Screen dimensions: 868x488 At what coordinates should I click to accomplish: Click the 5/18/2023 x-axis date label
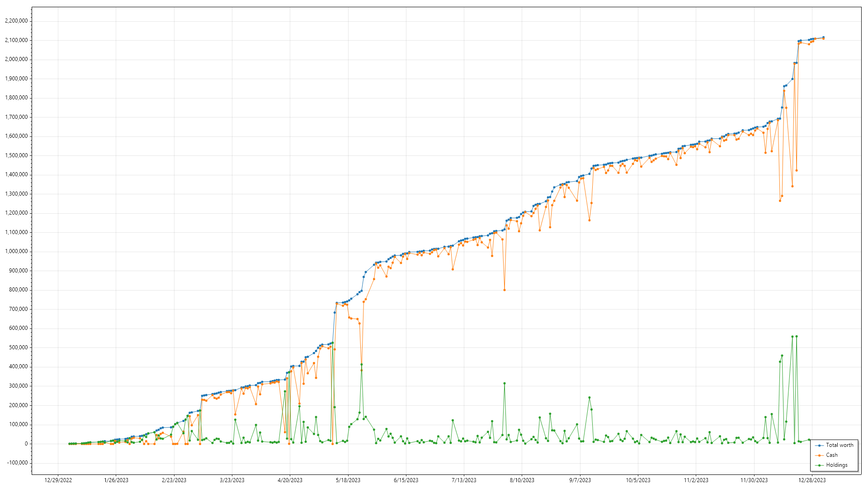point(348,480)
